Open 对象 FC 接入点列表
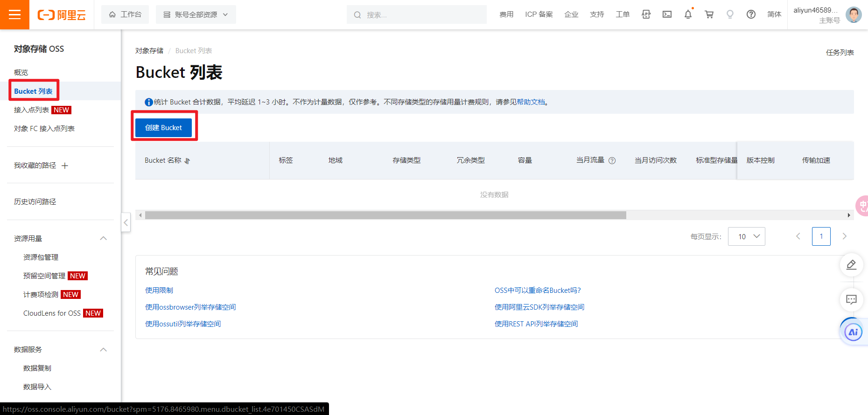The height and width of the screenshot is (415, 868). pyautogui.click(x=44, y=128)
